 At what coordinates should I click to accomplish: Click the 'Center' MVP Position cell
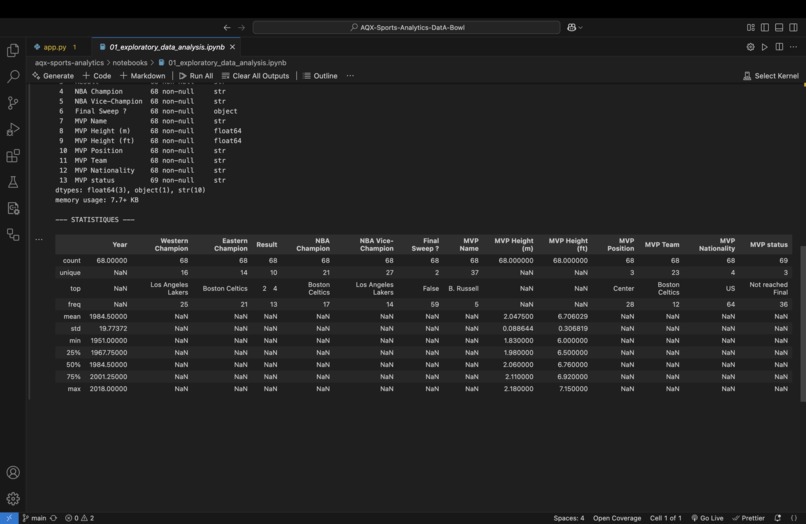(623, 288)
